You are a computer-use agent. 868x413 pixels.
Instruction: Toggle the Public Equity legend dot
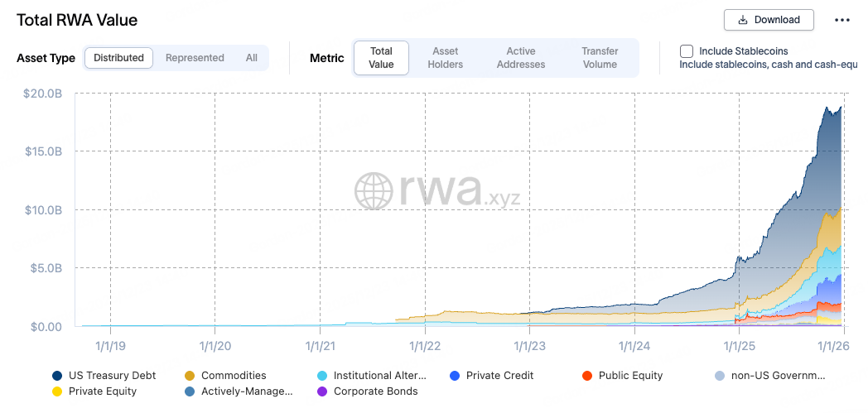tap(587, 376)
